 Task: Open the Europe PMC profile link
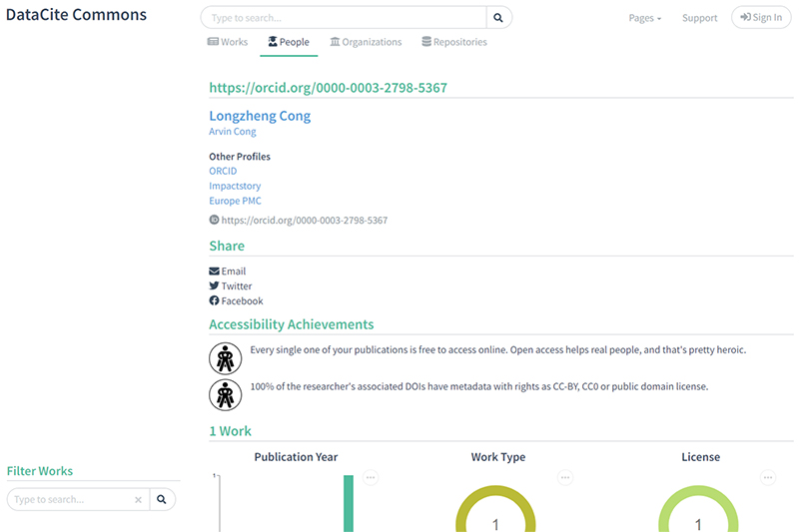point(235,201)
